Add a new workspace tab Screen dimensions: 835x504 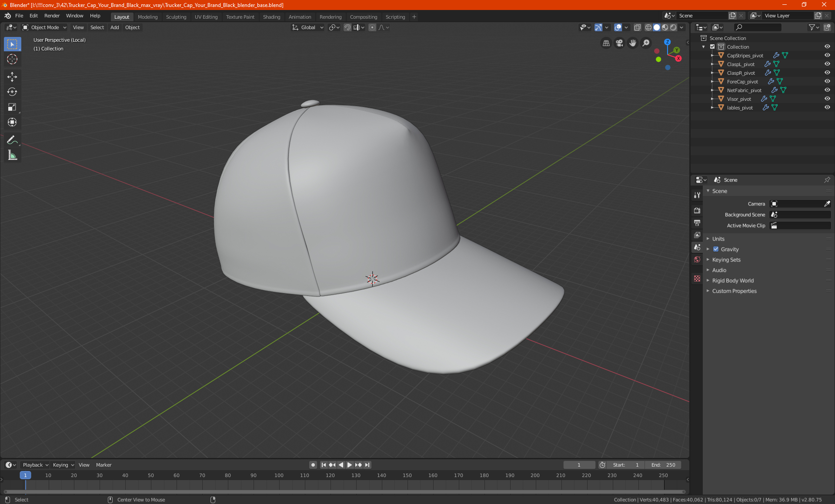point(414,17)
